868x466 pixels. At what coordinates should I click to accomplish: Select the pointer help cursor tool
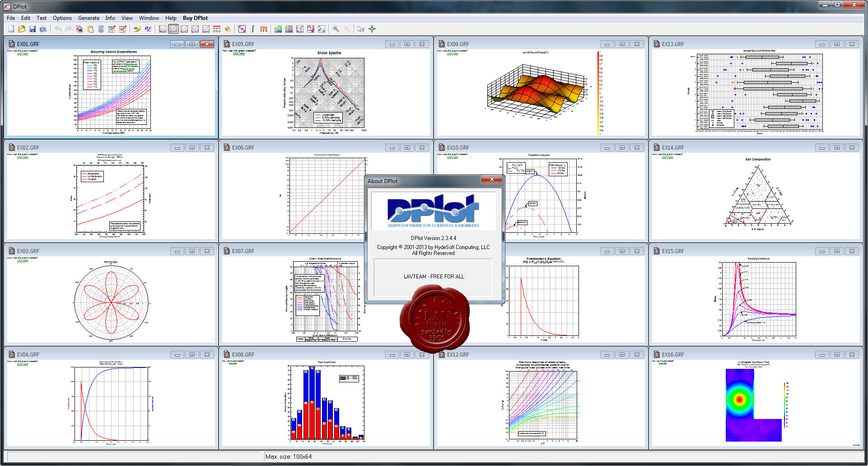click(x=361, y=29)
